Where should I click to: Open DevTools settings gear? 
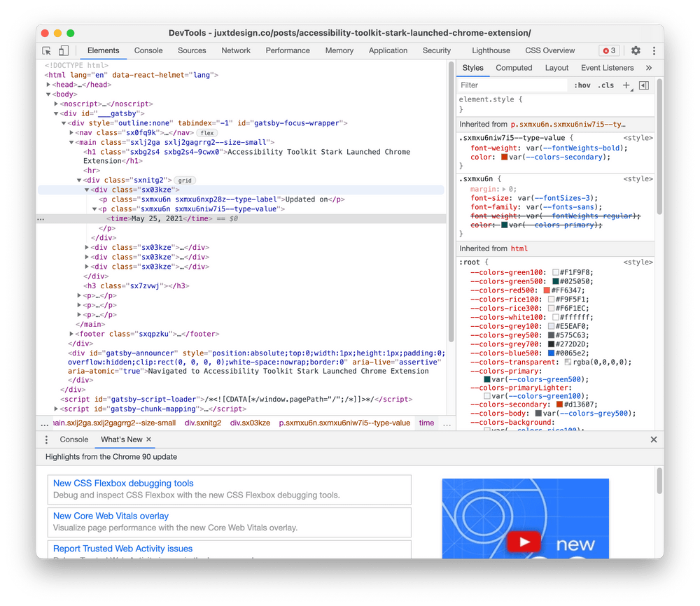[636, 50]
